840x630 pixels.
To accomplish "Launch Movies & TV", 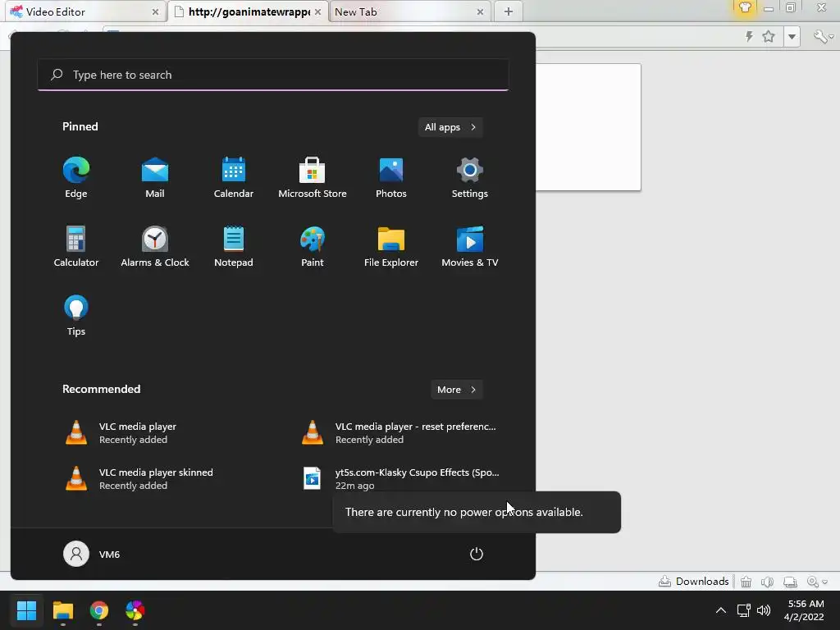I will tap(470, 246).
